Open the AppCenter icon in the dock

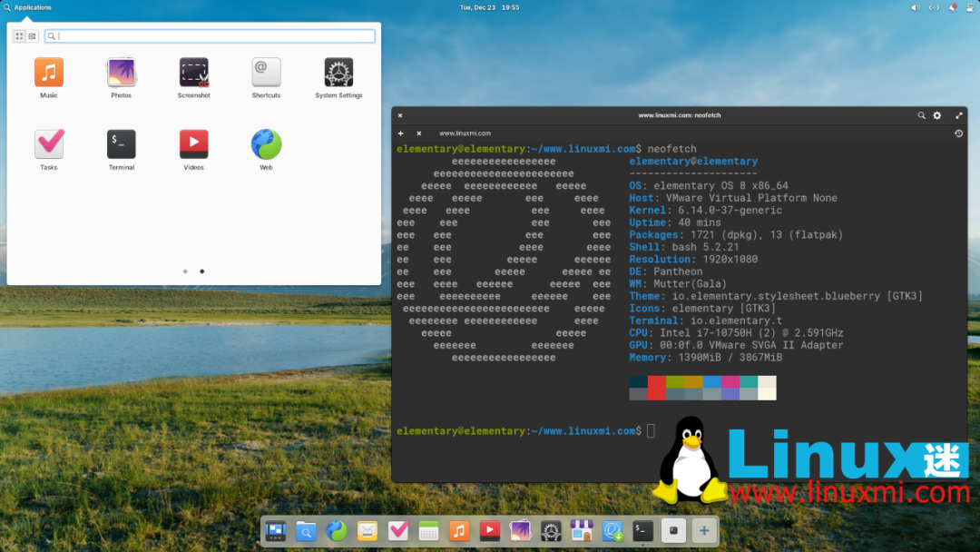click(x=582, y=530)
